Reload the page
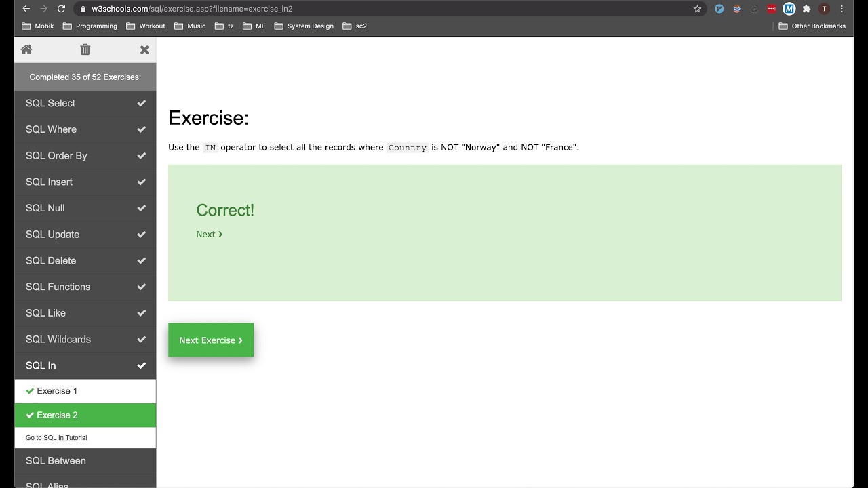This screenshot has height=488, width=868. [61, 9]
